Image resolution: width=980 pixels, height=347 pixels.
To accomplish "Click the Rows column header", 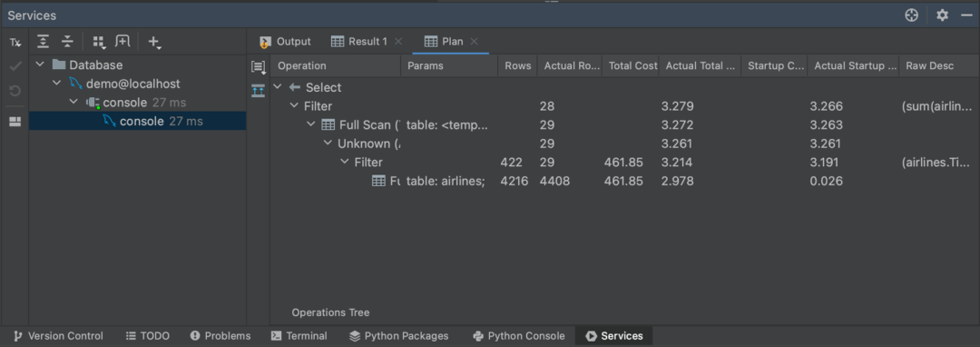I will point(517,65).
